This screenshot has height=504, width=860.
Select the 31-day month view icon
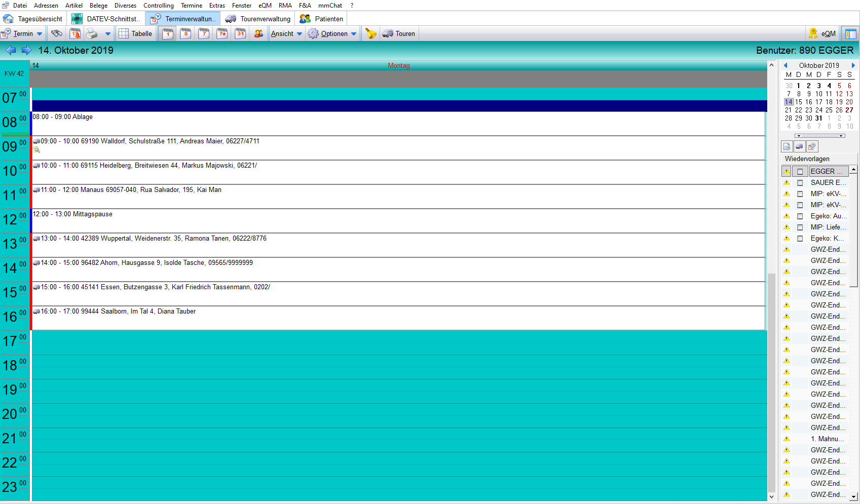click(240, 34)
